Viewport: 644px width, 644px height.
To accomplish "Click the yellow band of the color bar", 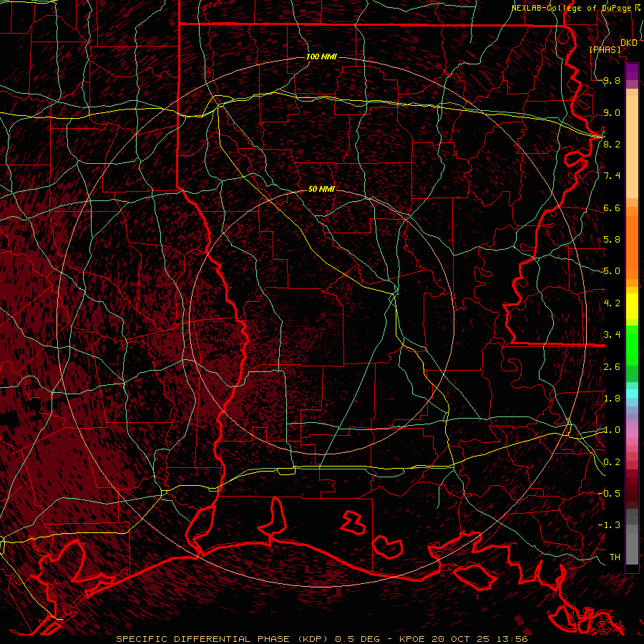I will tap(632, 306).
